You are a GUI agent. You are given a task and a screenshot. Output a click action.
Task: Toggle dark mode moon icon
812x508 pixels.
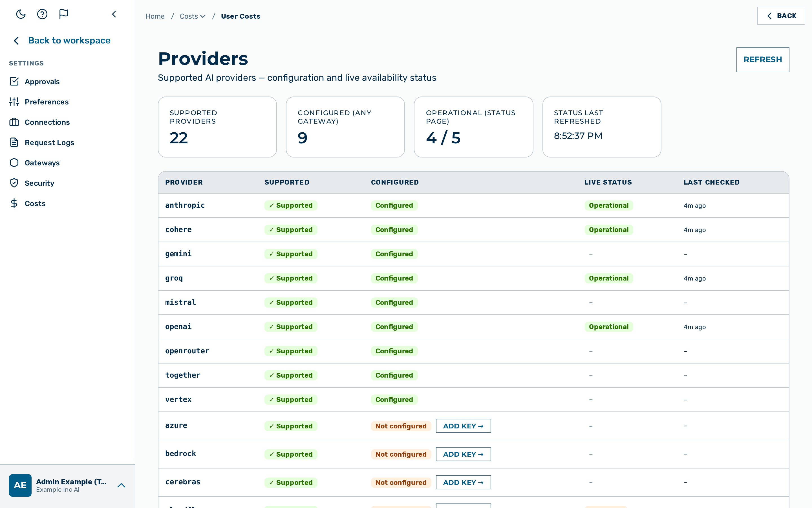point(21,14)
